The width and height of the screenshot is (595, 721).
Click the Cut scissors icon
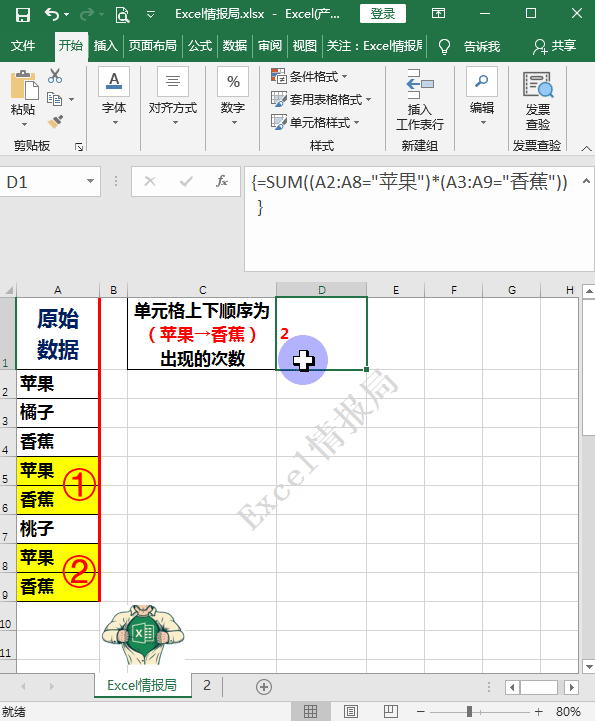55,76
